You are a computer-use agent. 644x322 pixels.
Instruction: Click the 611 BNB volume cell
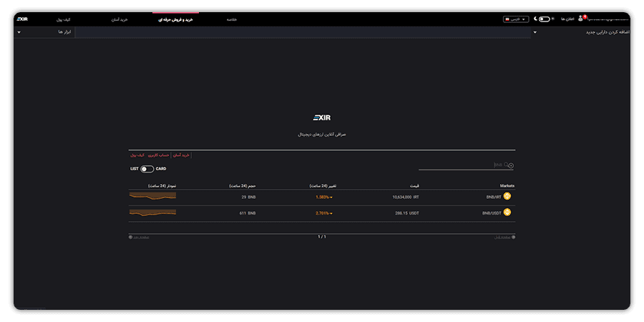point(248,213)
